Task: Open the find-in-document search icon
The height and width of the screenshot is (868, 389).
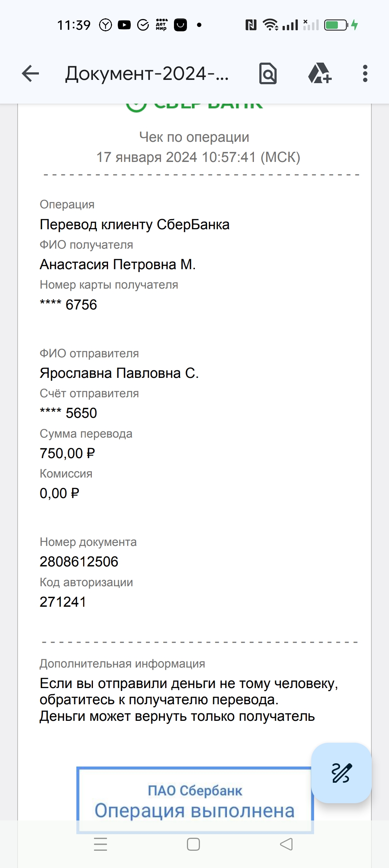Action: 268,73
